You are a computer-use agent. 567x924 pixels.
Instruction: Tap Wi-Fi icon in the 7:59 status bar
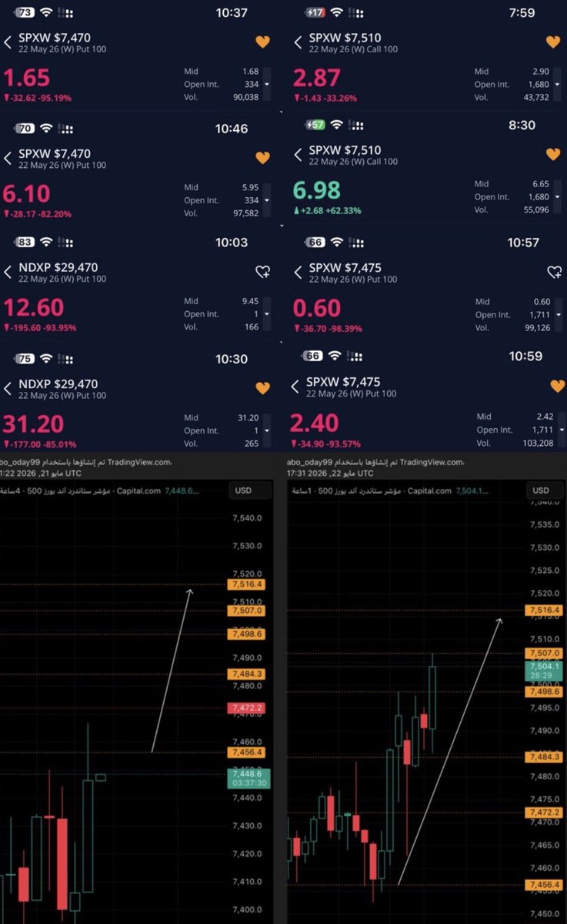coord(336,13)
